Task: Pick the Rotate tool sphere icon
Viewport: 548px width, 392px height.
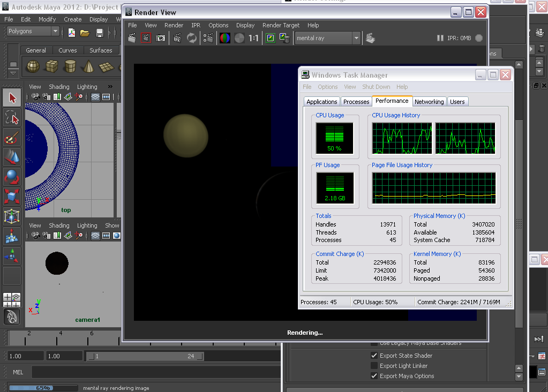Action: point(12,177)
